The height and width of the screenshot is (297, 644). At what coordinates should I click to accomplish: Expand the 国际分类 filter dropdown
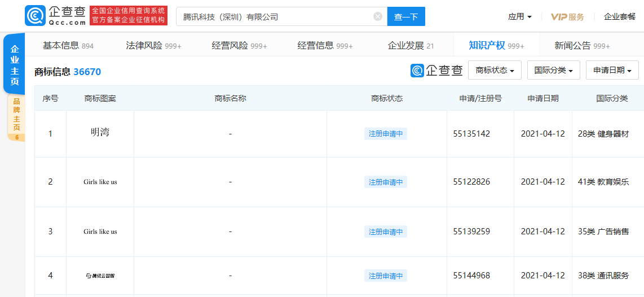pos(554,71)
